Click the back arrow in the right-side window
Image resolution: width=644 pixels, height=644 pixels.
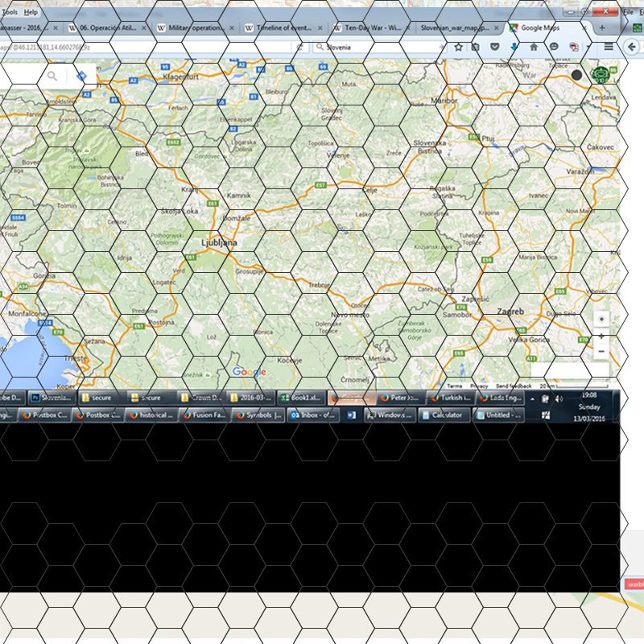tap(632, 47)
